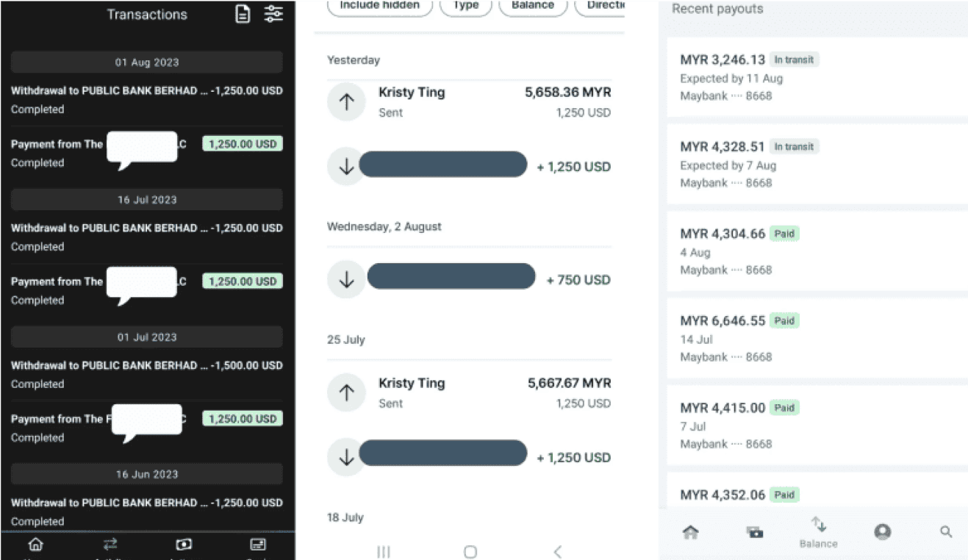Image resolution: width=968 pixels, height=560 pixels.
Task: Open the MYR 3,246.13 in-transit payout
Action: coord(816,77)
